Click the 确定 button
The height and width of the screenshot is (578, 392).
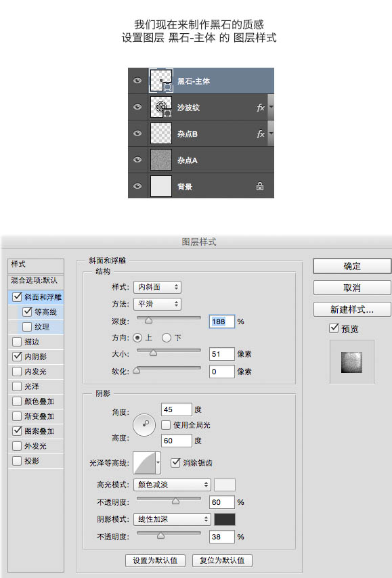coord(352,266)
